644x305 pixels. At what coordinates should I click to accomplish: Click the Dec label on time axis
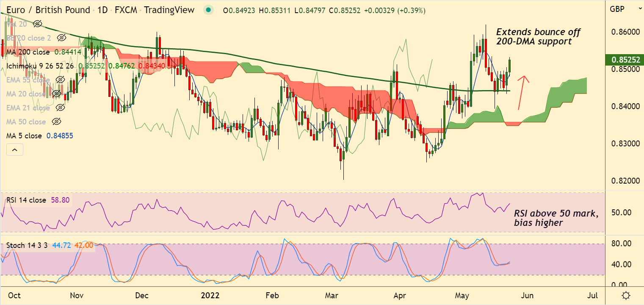pyautogui.click(x=142, y=295)
